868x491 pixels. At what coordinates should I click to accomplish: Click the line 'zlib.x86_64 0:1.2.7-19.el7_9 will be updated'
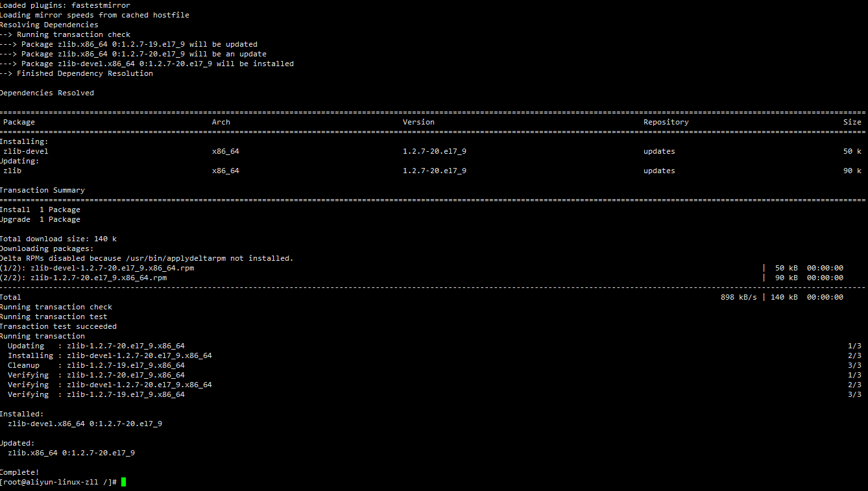tap(128, 44)
